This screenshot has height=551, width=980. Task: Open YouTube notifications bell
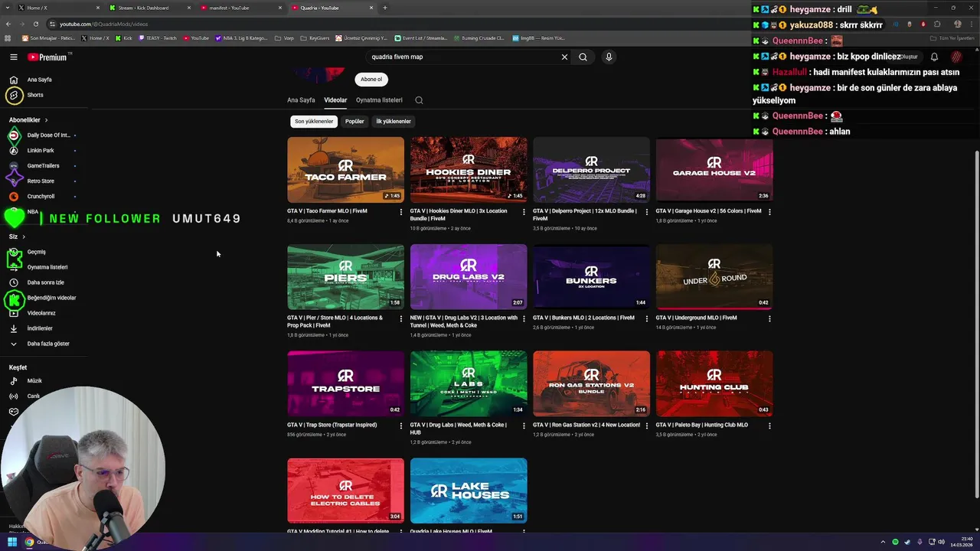934,57
